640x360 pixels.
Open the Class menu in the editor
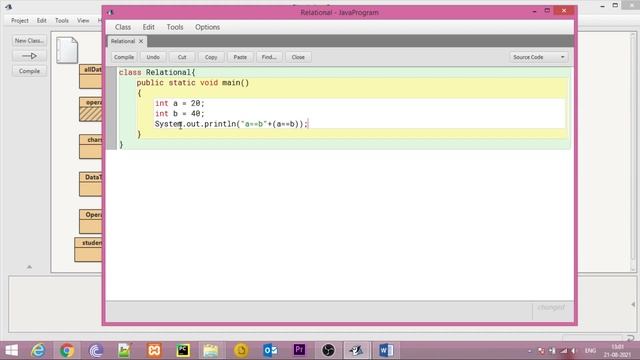click(123, 27)
